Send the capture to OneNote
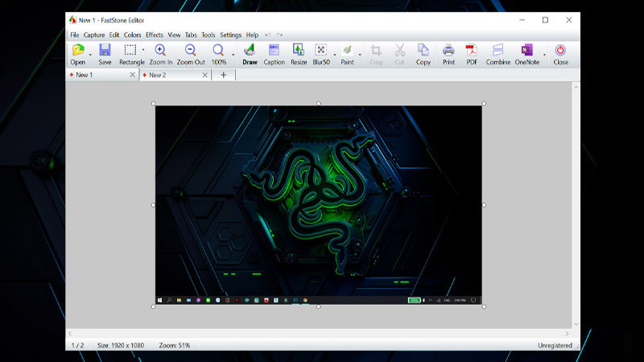 pyautogui.click(x=526, y=50)
